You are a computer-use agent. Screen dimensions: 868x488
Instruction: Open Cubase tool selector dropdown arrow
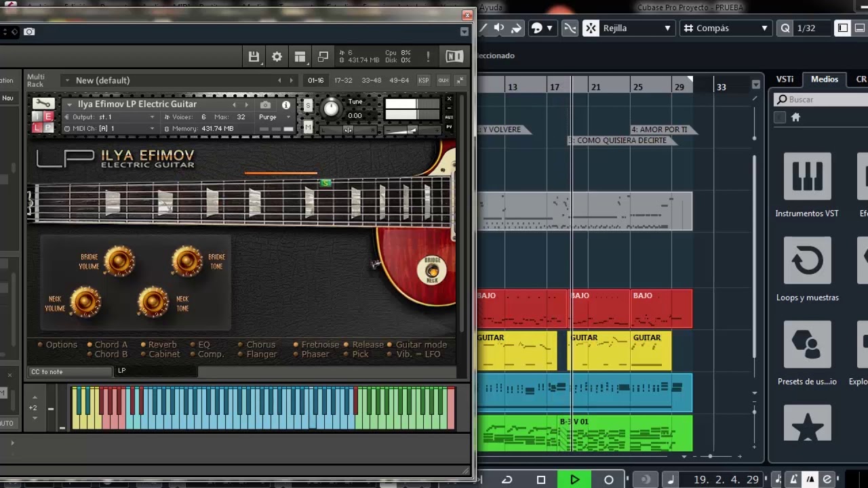(549, 28)
